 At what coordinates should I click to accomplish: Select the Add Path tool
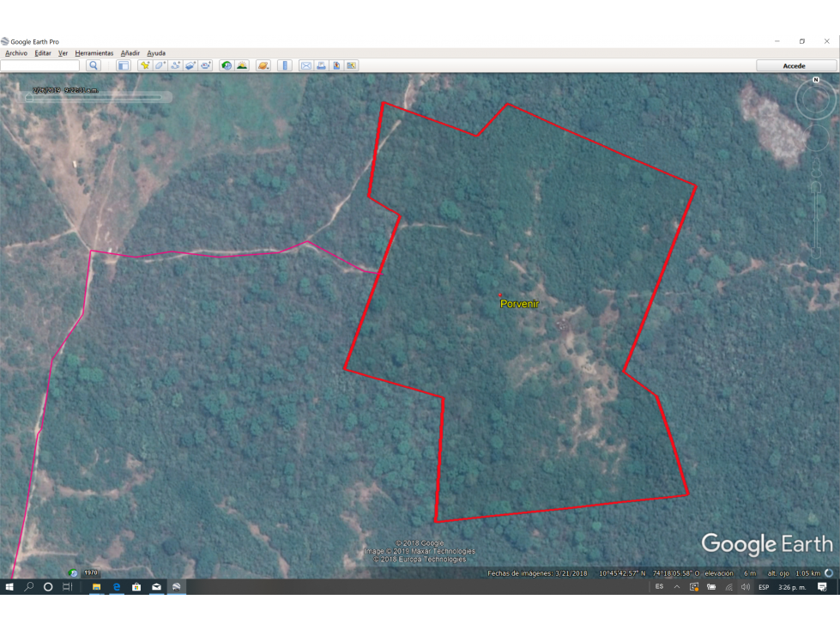[x=175, y=65]
